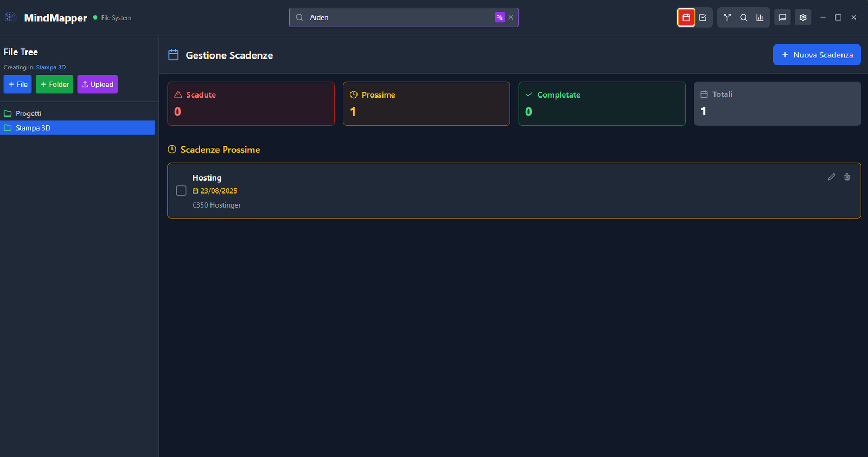Click the green Folder button
The height and width of the screenshot is (457, 868).
[54, 85]
